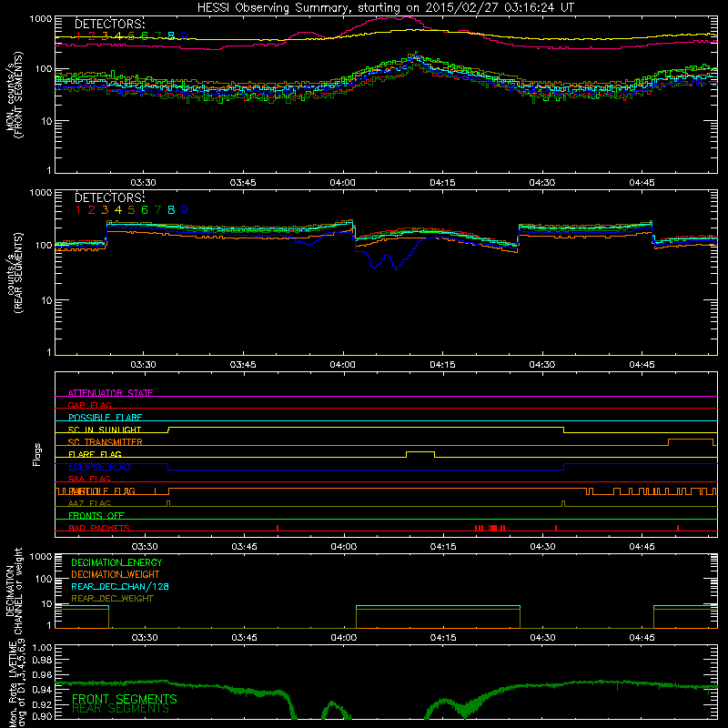Click the FRONTS OFF flag label
Image resolution: width=728 pixels, height=728 pixels.
tap(96, 516)
